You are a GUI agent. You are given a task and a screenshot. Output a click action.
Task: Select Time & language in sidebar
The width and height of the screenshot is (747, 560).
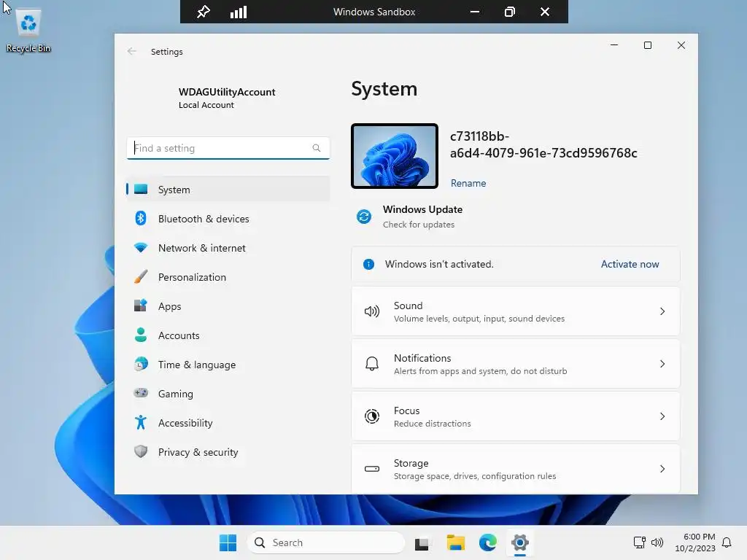pos(228,365)
